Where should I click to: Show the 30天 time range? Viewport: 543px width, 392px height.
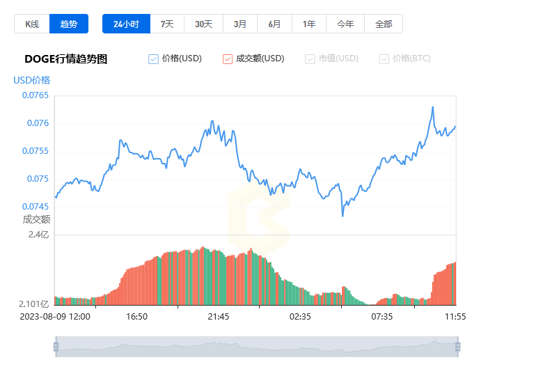pos(203,24)
